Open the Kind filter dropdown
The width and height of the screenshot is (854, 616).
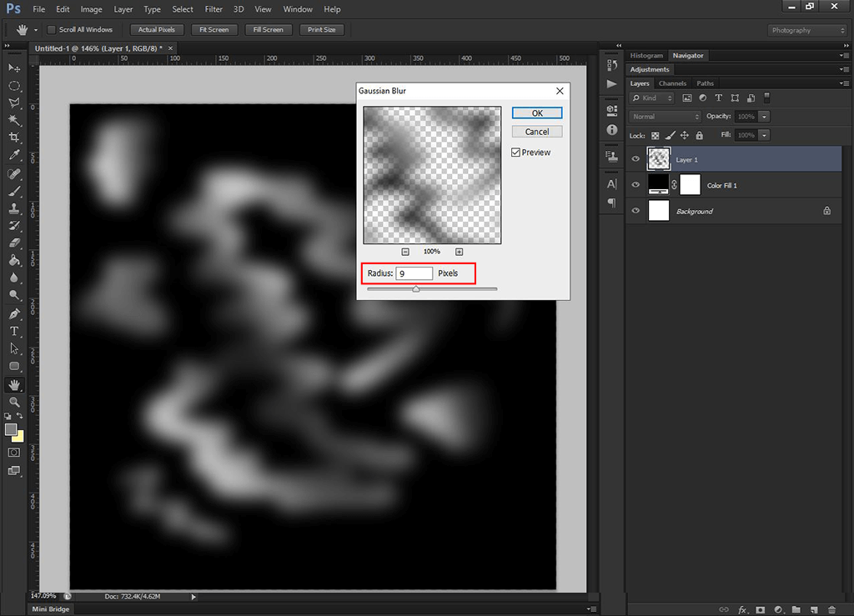(x=652, y=98)
